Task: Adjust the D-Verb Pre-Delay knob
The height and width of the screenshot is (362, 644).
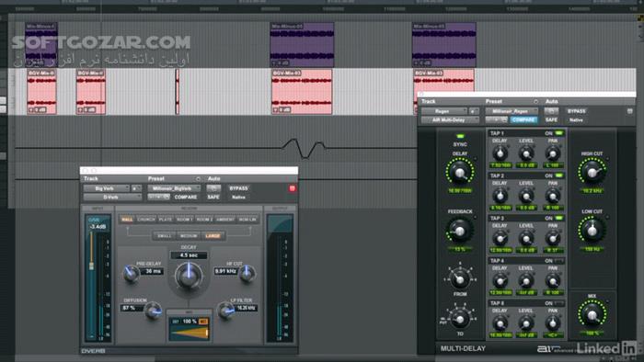Action: point(131,274)
